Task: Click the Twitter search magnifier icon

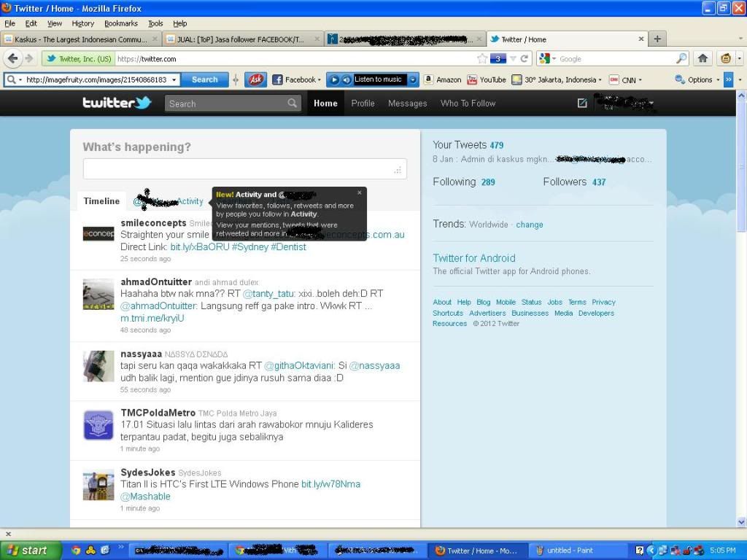Action: pos(292,103)
